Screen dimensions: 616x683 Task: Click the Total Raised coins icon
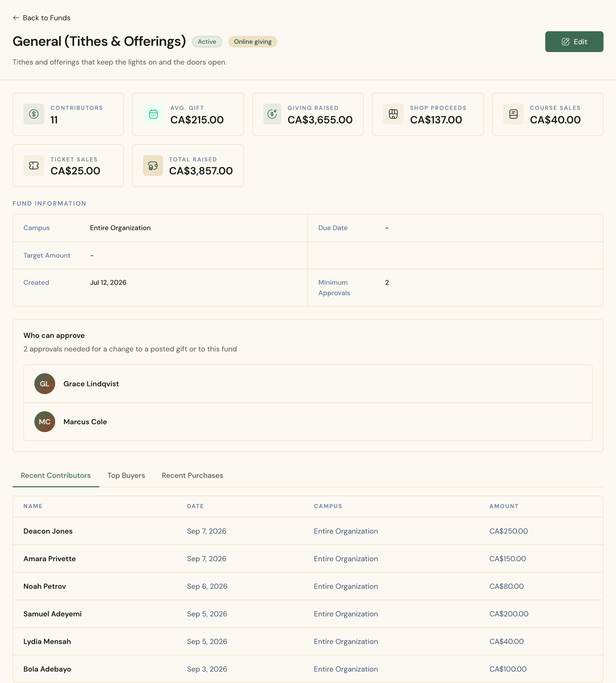point(153,166)
